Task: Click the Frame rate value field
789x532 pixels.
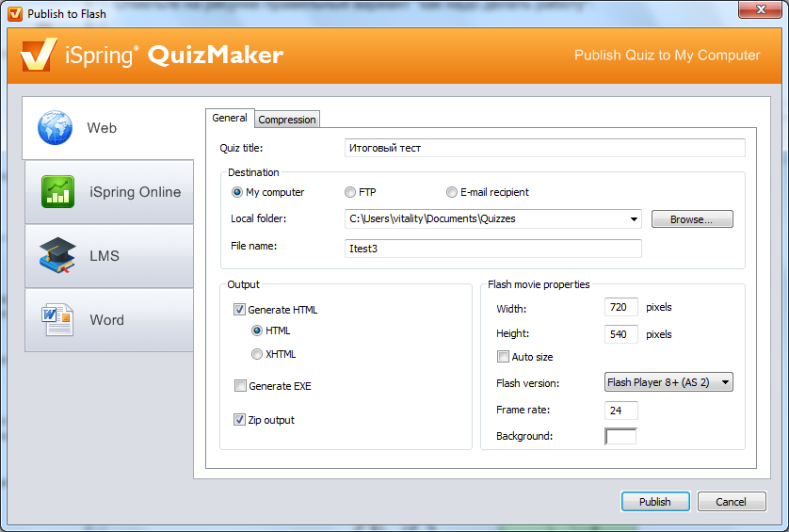Action: click(620, 411)
